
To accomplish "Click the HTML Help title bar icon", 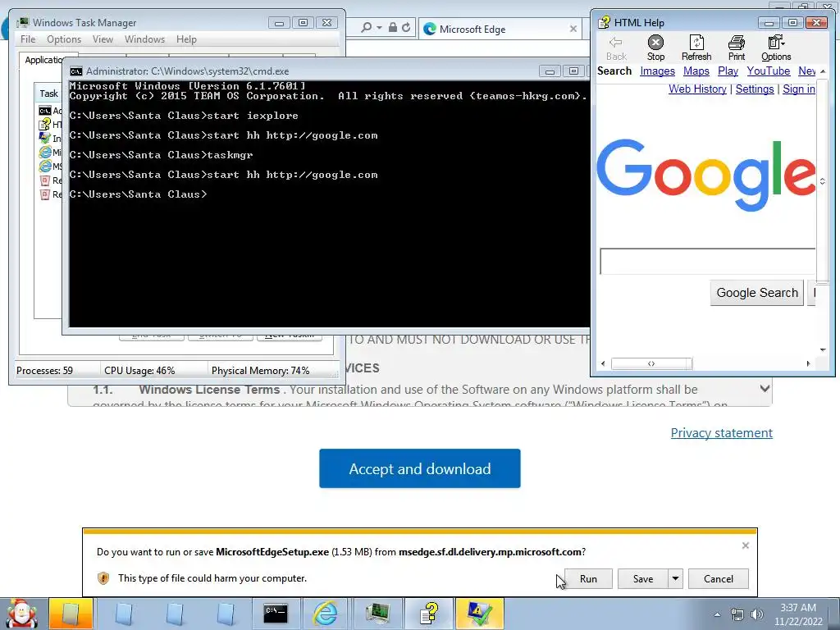I will (605, 22).
